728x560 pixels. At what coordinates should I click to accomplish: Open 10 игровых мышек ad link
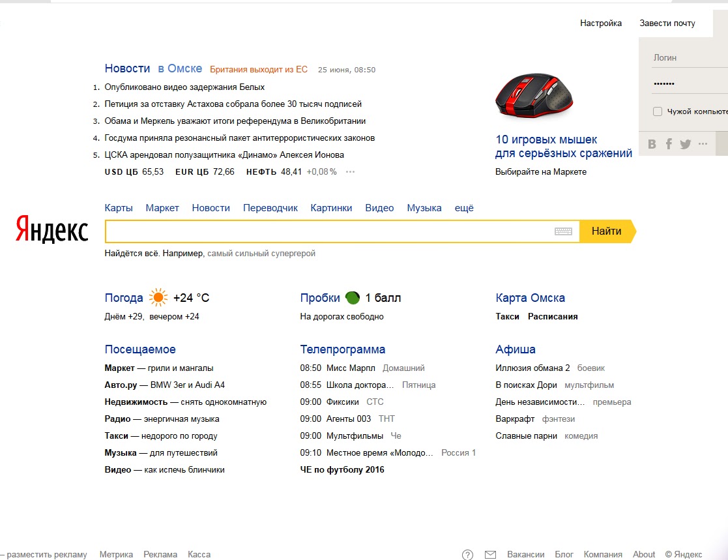click(x=564, y=146)
